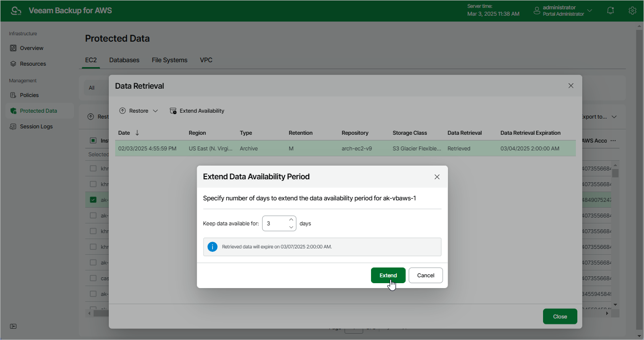The height and width of the screenshot is (340, 644).
Task: Open the File Systems tab
Action: (x=170, y=60)
